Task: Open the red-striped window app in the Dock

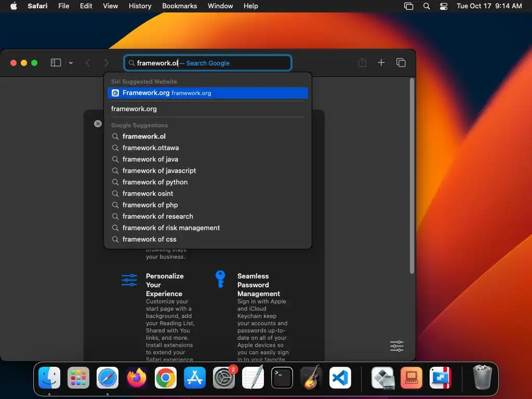Action: (441, 378)
